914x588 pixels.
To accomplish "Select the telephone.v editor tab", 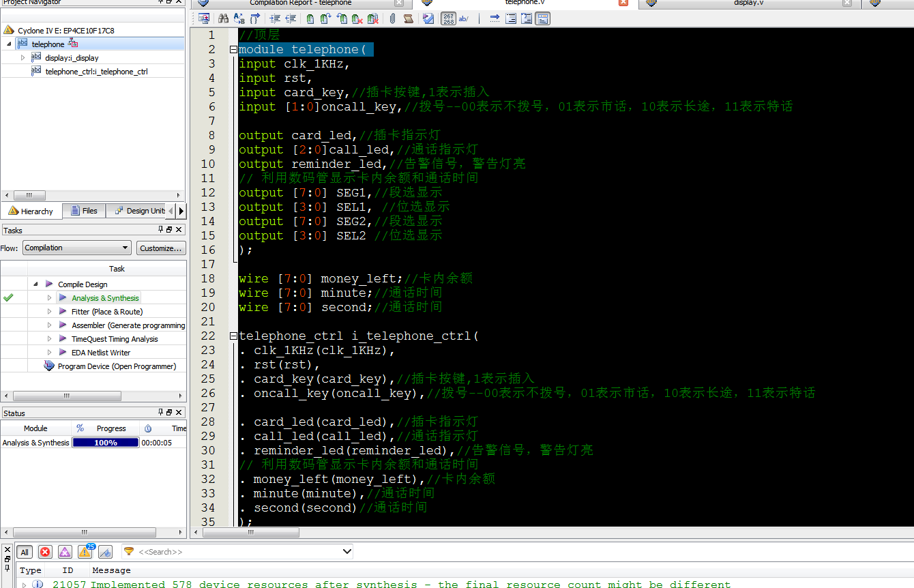I will click(x=524, y=3).
